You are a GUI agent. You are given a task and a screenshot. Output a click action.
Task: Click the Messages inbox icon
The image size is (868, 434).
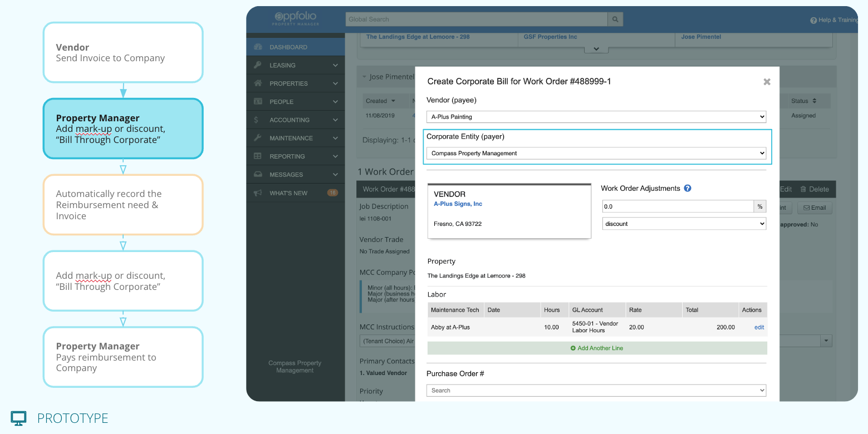[258, 175]
